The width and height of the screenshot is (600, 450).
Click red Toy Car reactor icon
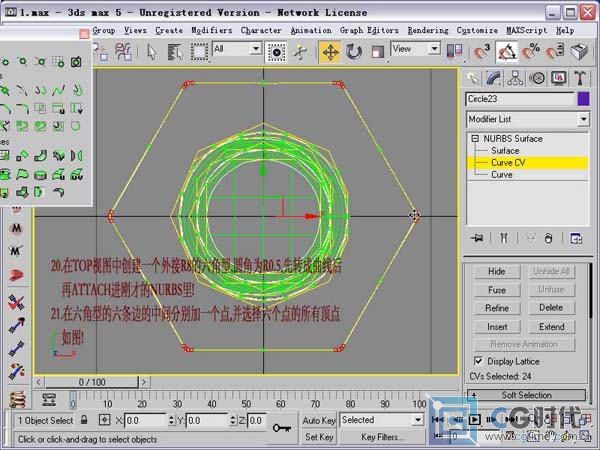(16, 275)
